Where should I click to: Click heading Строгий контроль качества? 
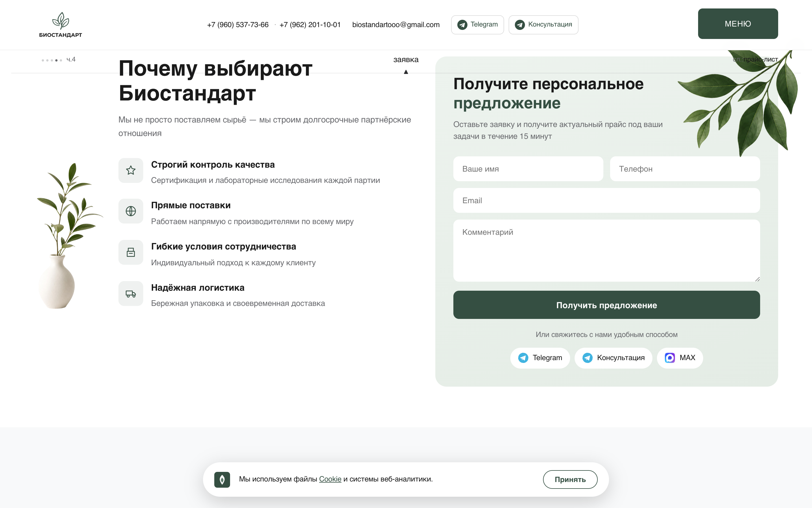point(213,165)
